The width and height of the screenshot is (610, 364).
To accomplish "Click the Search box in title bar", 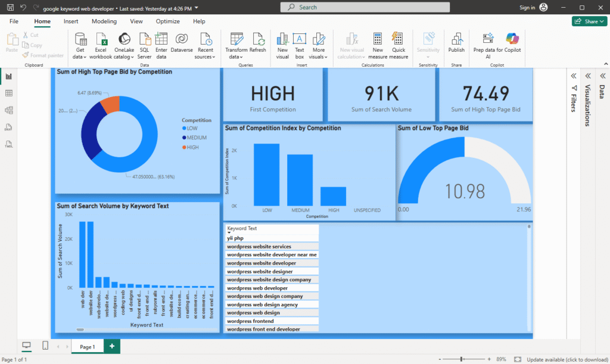I will point(365,7).
